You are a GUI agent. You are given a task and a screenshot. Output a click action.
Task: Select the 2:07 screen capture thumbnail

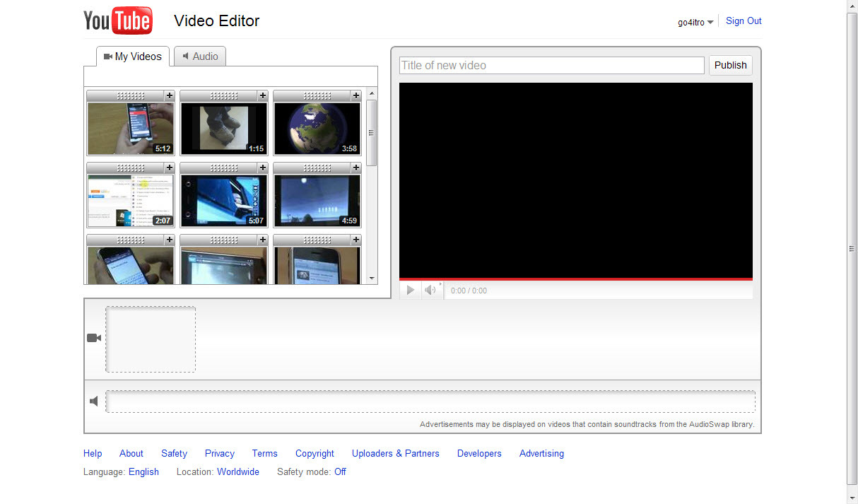point(130,201)
